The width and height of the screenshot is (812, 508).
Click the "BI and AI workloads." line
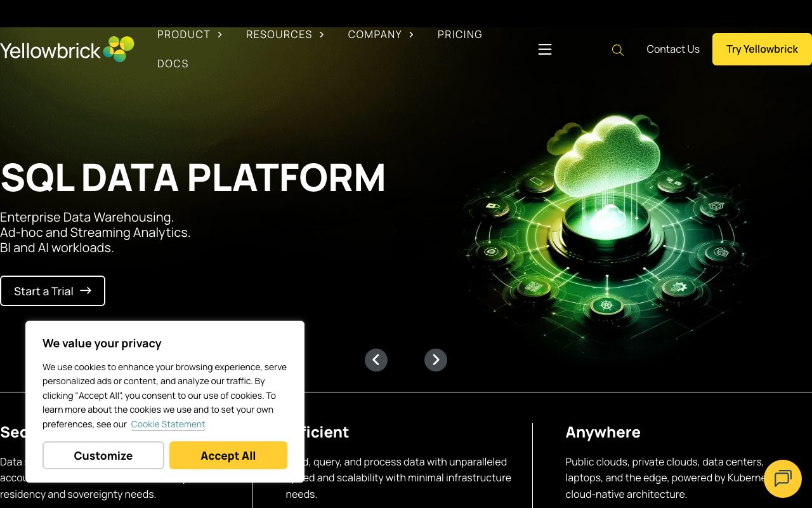(x=57, y=248)
